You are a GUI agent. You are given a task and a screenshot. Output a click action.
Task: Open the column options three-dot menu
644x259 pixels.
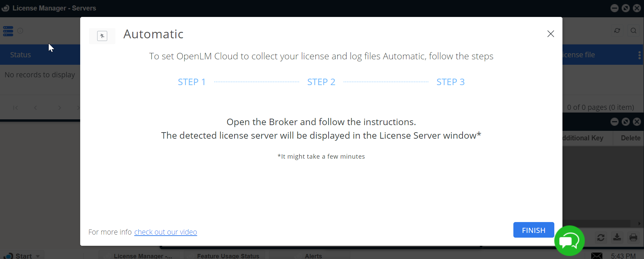(x=639, y=55)
